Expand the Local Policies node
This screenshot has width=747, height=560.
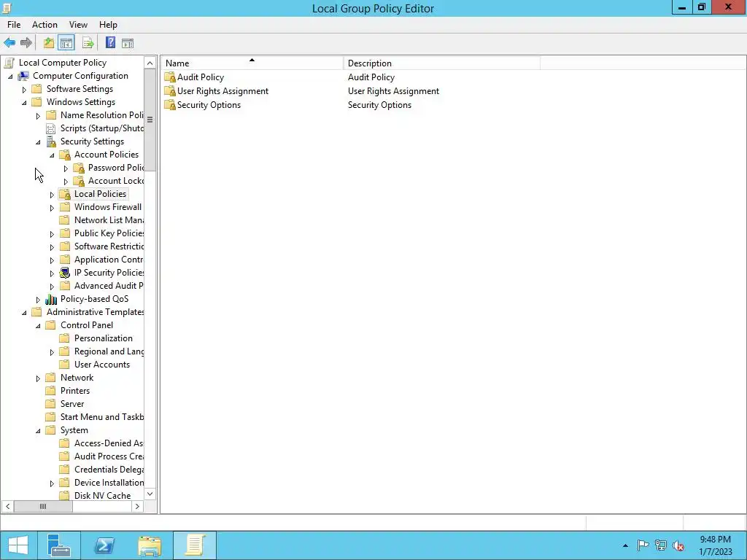(52, 195)
